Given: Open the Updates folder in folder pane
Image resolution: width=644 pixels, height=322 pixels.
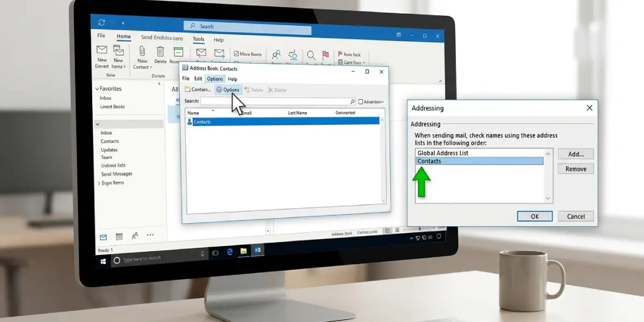Looking at the screenshot, I should point(109,150).
